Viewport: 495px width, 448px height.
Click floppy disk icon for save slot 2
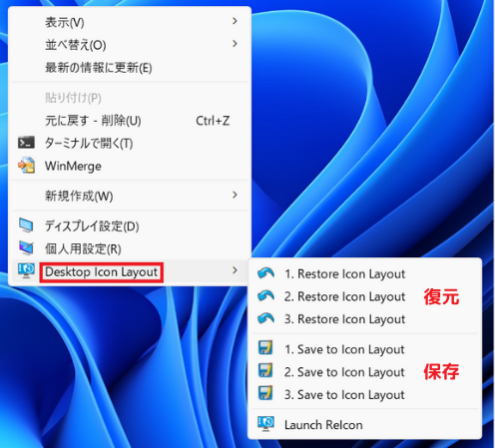click(265, 371)
